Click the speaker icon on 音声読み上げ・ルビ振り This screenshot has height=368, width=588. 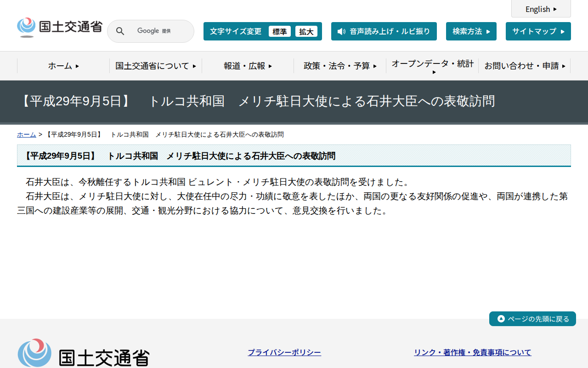[340, 31]
